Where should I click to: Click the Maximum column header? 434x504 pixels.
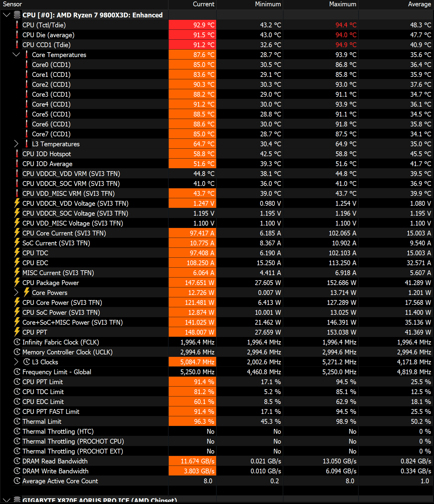pyautogui.click(x=343, y=4)
